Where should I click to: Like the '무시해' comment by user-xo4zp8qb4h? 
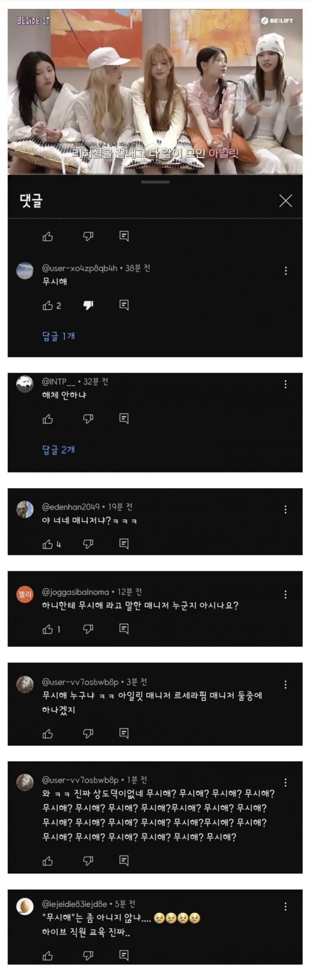tap(48, 305)
